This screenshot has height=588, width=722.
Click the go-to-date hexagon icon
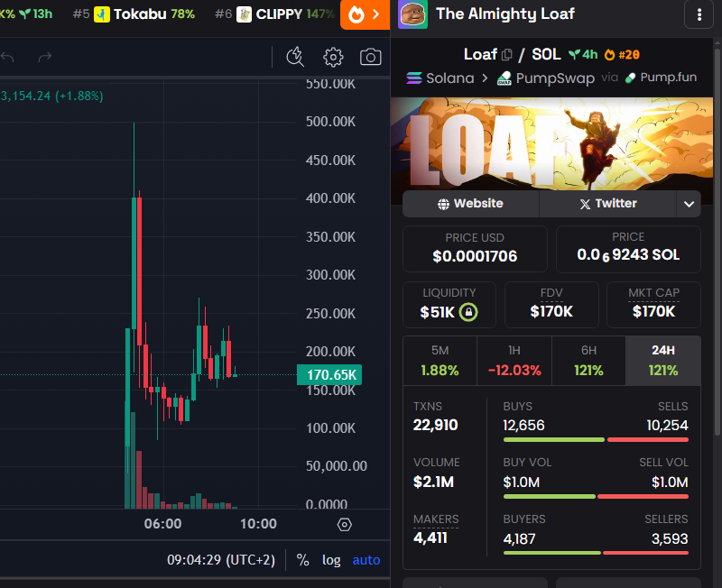pyautogui.click(x=345, y=525)
